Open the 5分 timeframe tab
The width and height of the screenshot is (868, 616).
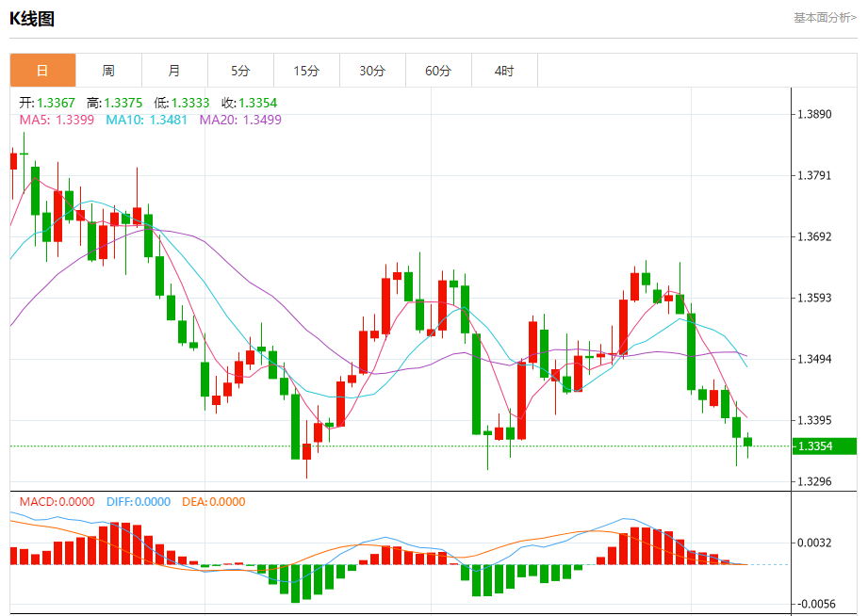click(240, 71)
